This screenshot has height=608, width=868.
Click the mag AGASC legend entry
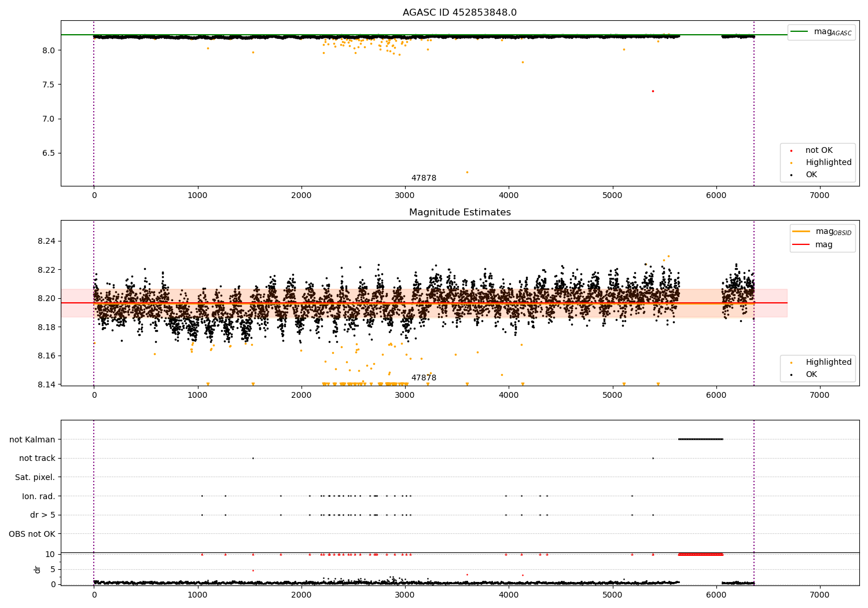coord(822,32)
